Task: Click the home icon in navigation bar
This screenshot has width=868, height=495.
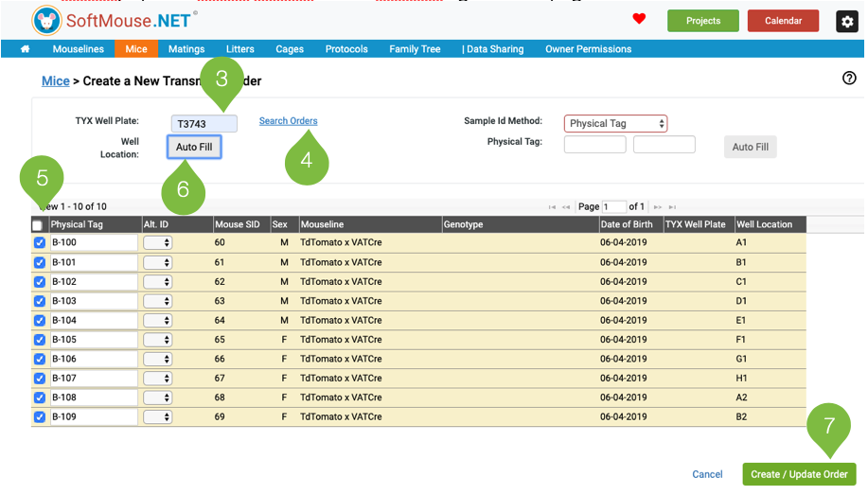Action: [25, 49]
